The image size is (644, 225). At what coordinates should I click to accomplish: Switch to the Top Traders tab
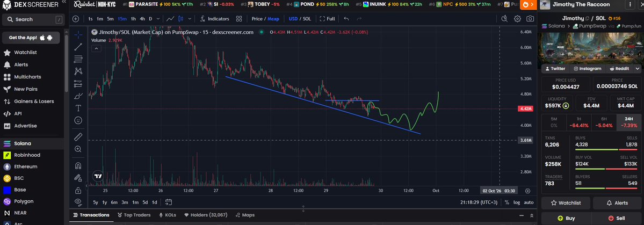[134, 215]
